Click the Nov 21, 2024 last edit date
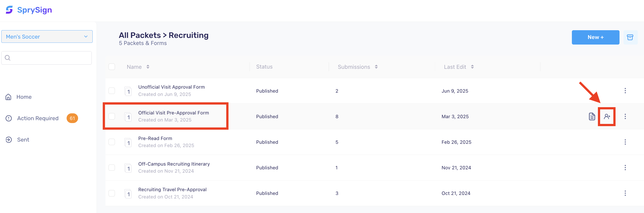 [456, 168]
